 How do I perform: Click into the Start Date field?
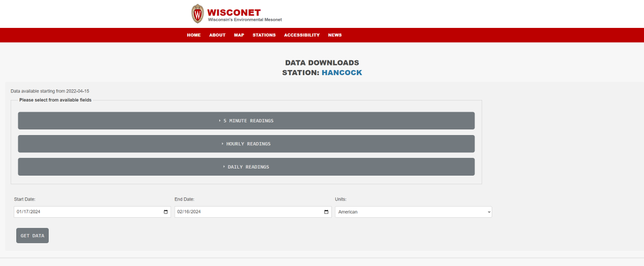pyautogui.click(x=92, y=212)
